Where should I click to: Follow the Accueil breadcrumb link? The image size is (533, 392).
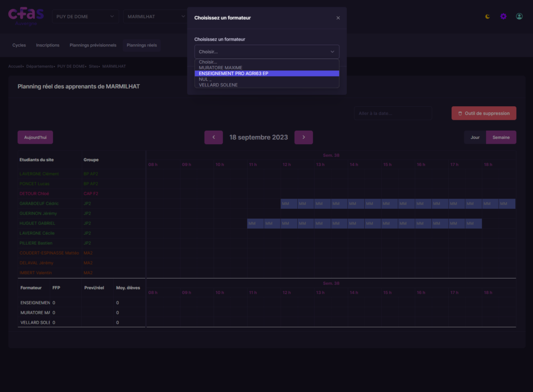[x=15, y=66]
